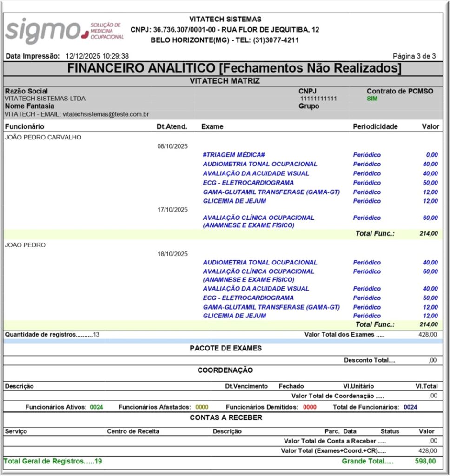Click the FINANCEIRO ANALITICO report title

(234, 68)
